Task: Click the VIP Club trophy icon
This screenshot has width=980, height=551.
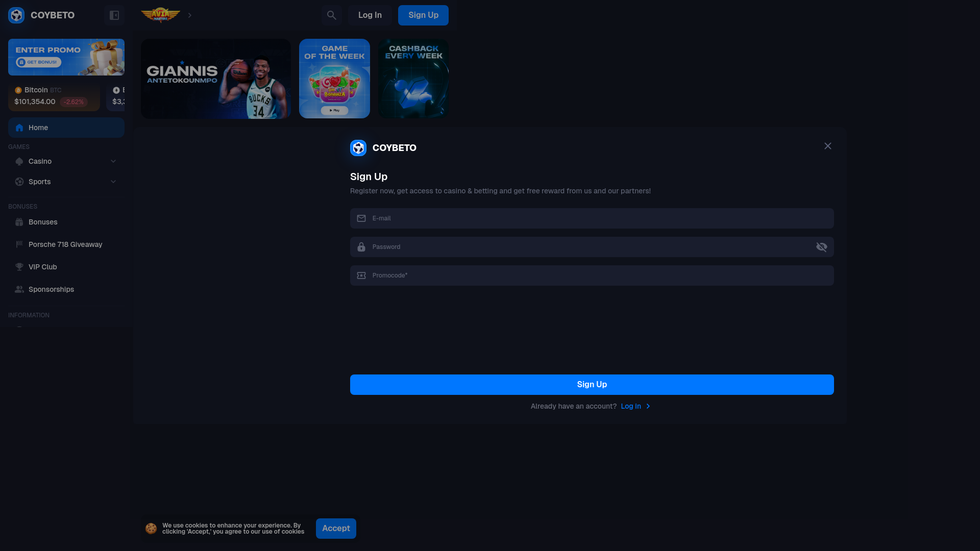Action: click(19, 267)
